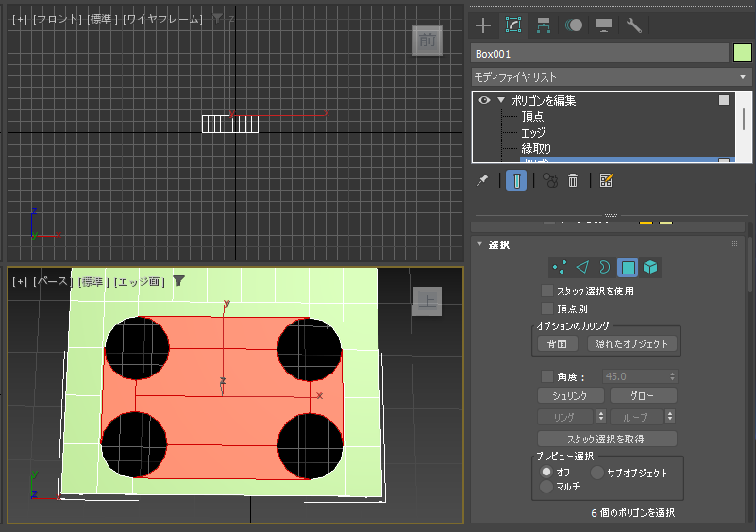Select the 頂点 sub-object level in stack
Image resolution: width=756 pixels, height=532 pixels.
click(532, 117)
